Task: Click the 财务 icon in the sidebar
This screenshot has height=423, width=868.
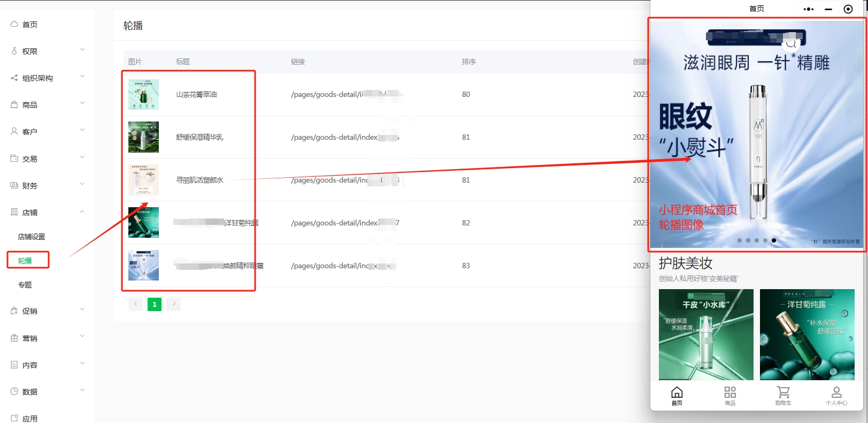Action: [x=14, y=185]
